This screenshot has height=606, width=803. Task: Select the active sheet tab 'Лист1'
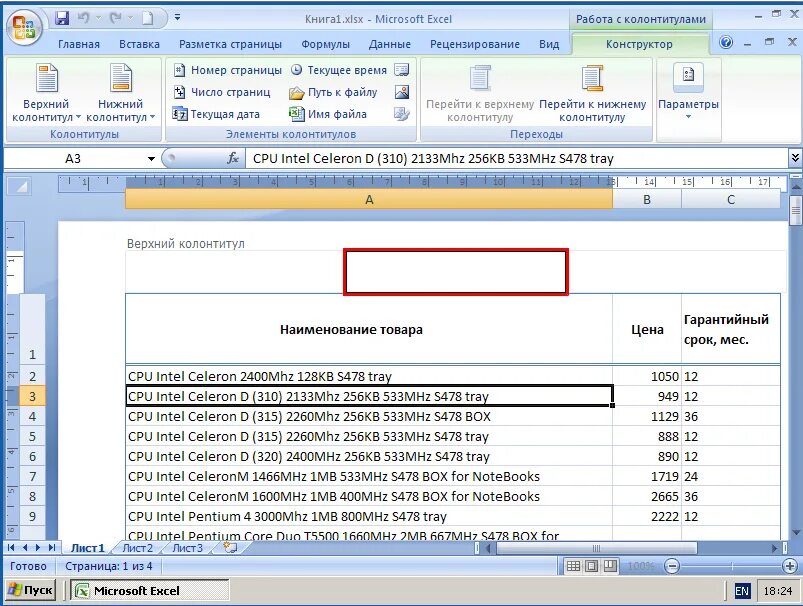coord(88,548)
